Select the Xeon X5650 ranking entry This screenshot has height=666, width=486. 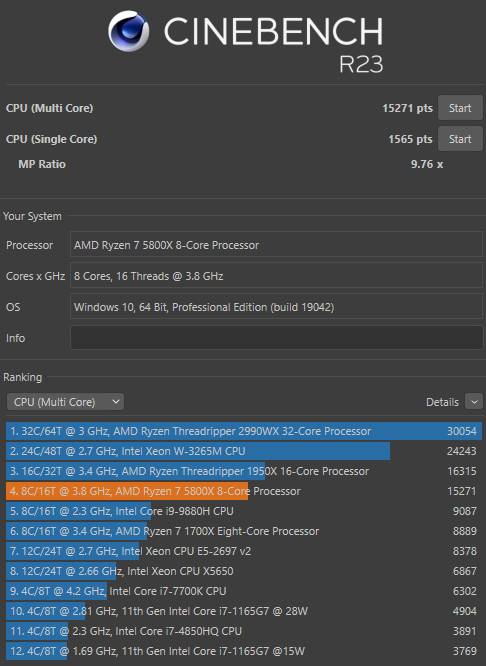coord(244,571)
